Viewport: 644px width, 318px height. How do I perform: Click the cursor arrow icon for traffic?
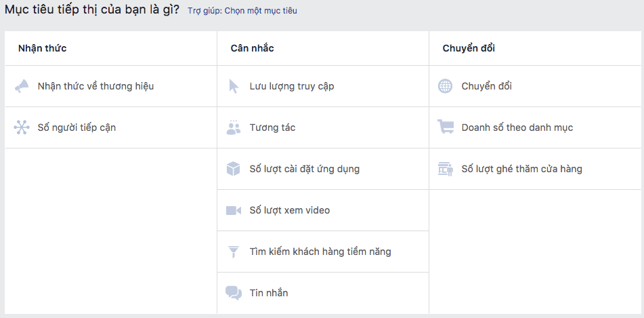click(x=234, y=86)
